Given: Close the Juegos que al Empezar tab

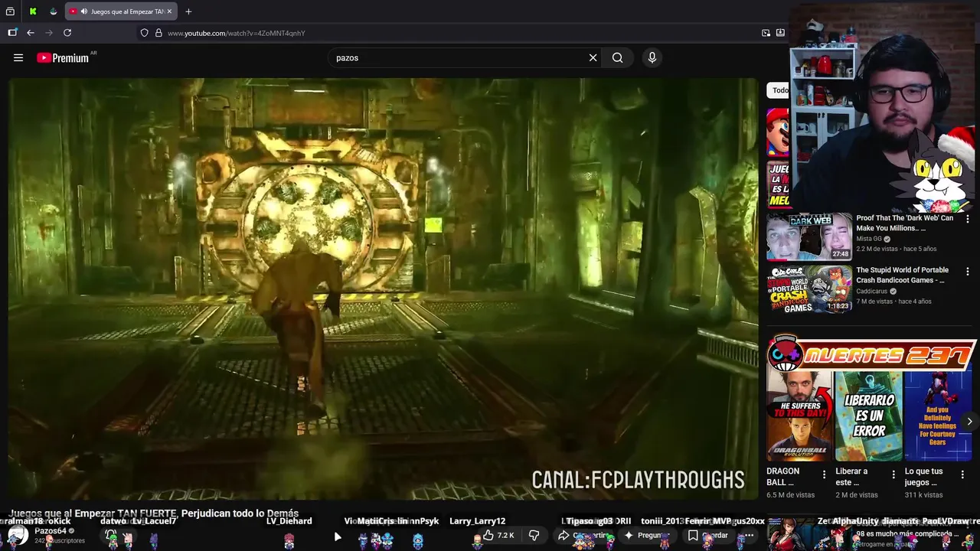Looking at the screenshot, I should click(x=169, y=11).
